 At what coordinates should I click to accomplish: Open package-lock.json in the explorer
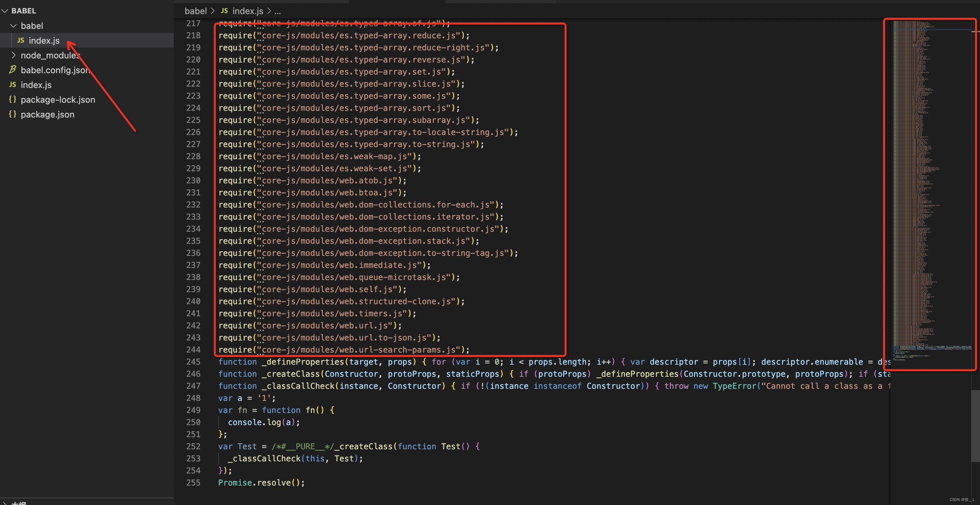(58, 100)
